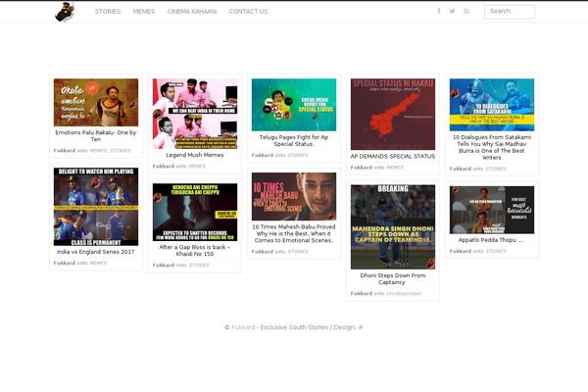Focus the Search input field
Viewport: 588px width, 392px height.
pos(510,12)
